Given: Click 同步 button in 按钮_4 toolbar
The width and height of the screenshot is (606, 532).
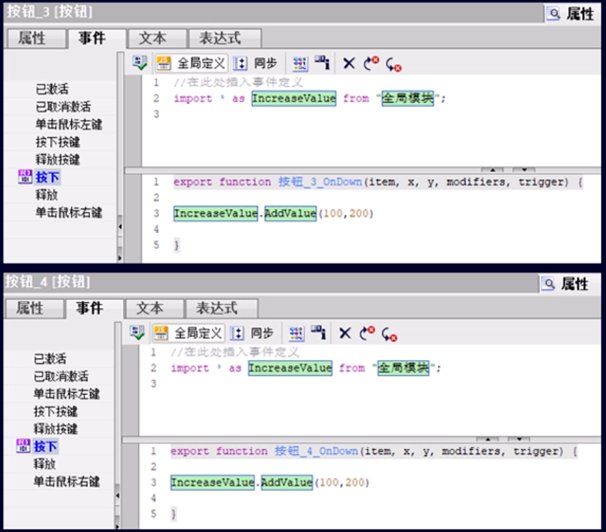Looking at the screenshot, I should tap(252, 333).
